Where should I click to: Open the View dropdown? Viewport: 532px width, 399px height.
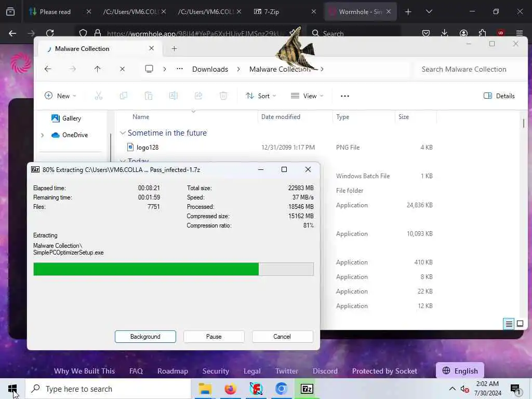click(307, 96)
